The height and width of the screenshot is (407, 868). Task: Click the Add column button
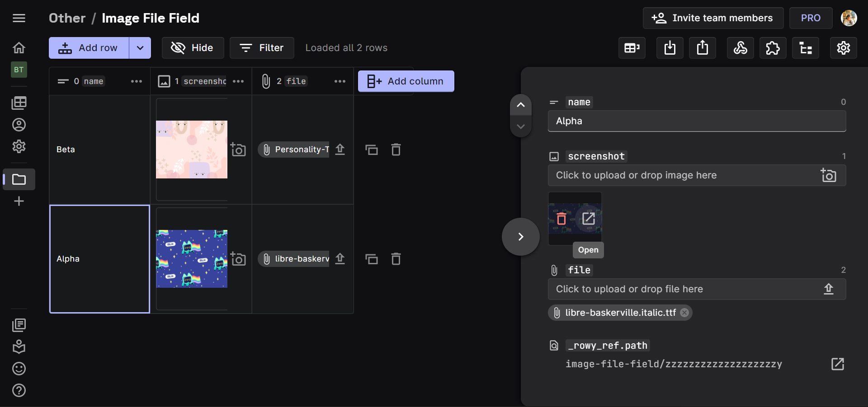(406, 81)
